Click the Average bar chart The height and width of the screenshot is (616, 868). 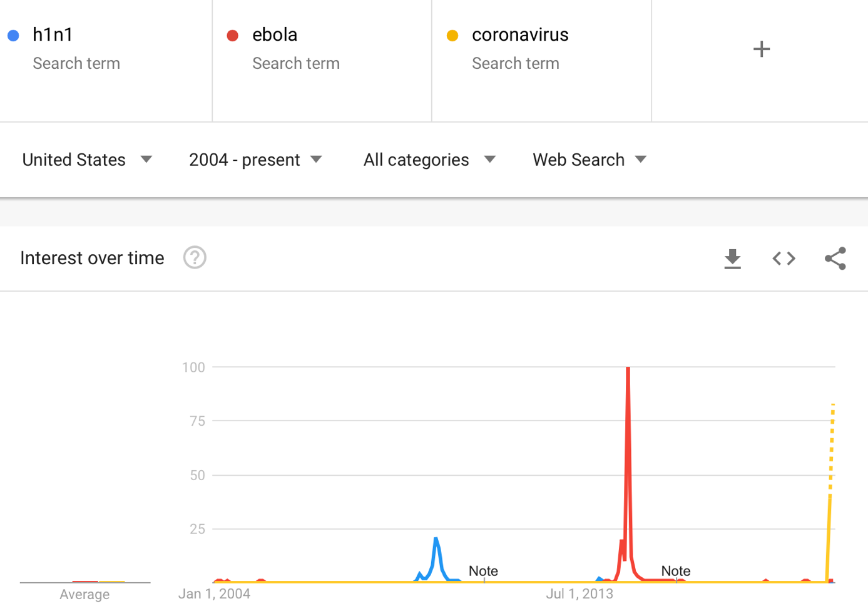(85, 582)
